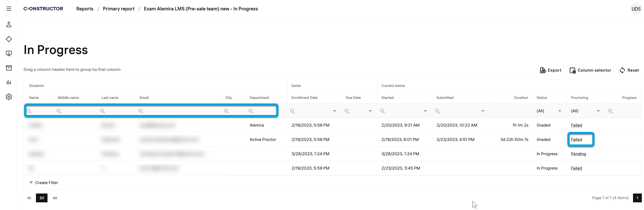Go to Reports breadcrumb
Screen dimensions: 644x210
click(85, 9)
